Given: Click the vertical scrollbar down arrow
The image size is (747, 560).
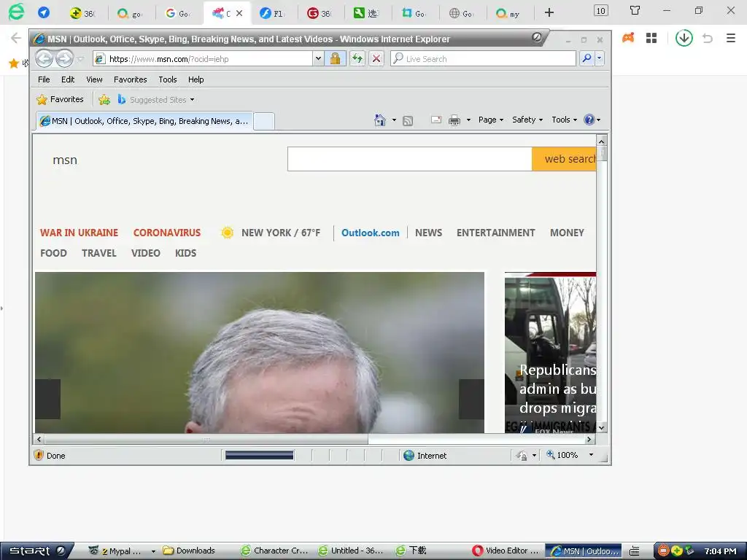Looking at the screenshot, I should pyautogui.click(x=601, y=427).
